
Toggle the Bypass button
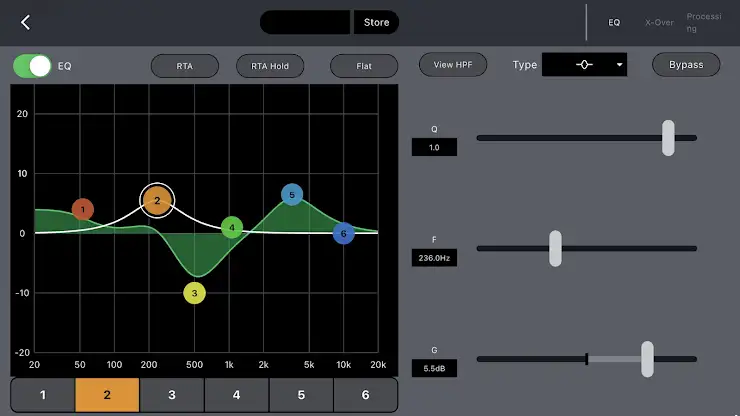point(686,65)
